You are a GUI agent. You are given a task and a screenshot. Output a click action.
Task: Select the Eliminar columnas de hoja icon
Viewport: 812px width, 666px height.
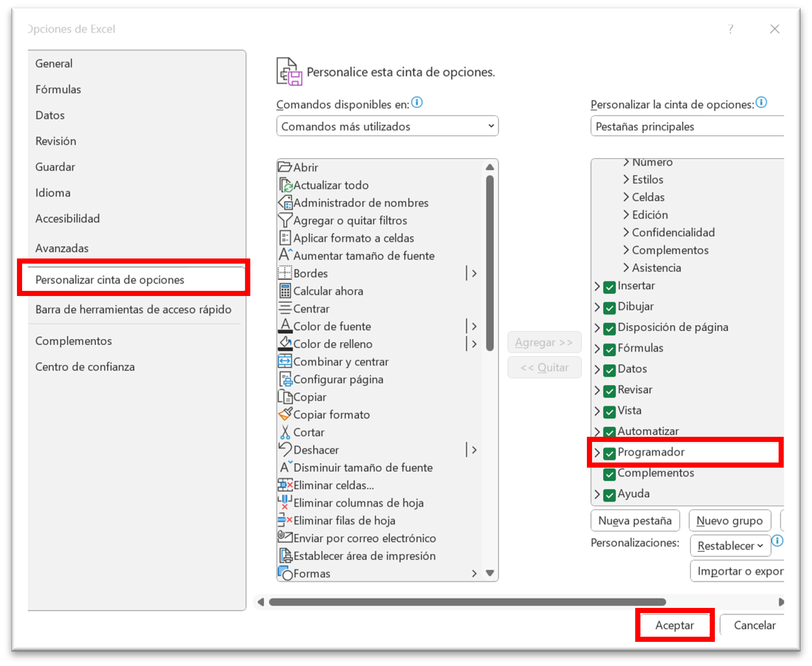(x=285, y=502)
